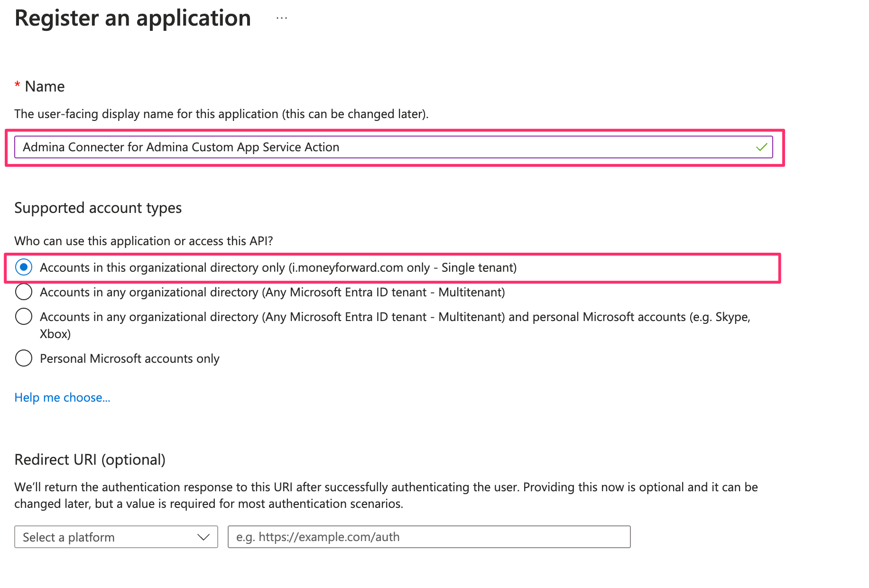Open the Select a platform dropdown
The width and height of the screenshot is (869, 588).
click(109, 537)
